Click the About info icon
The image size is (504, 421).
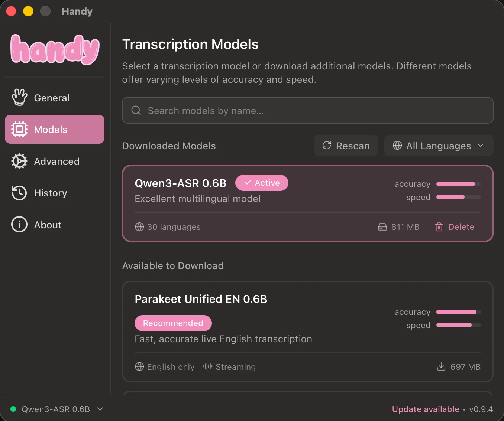19,225
